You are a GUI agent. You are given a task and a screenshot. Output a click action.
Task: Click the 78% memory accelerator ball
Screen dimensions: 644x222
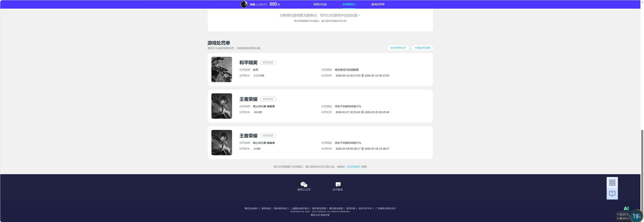[636, 216]
